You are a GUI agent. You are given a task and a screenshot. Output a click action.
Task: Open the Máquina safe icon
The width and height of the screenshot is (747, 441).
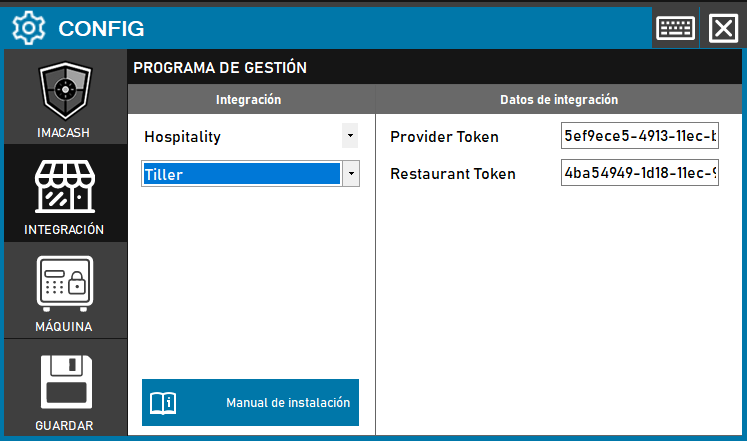[65, 284]
